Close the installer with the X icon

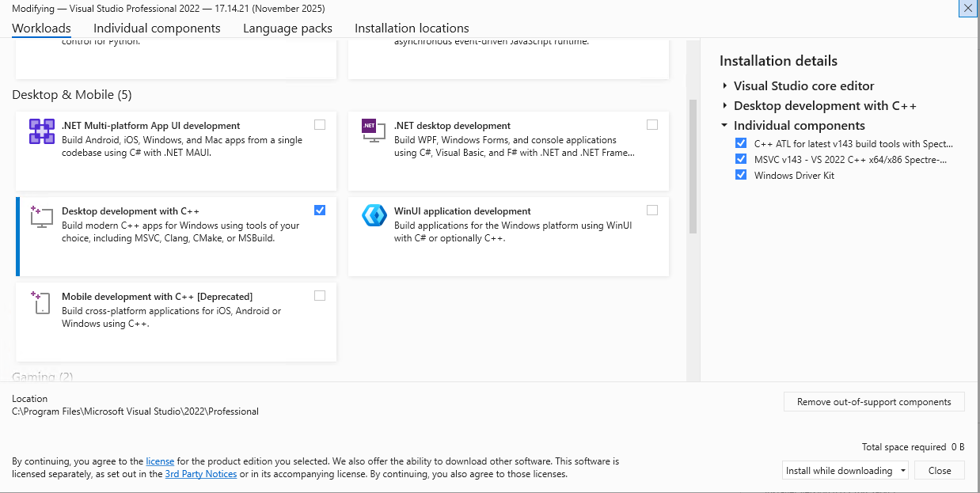click(x=968, y=8)
